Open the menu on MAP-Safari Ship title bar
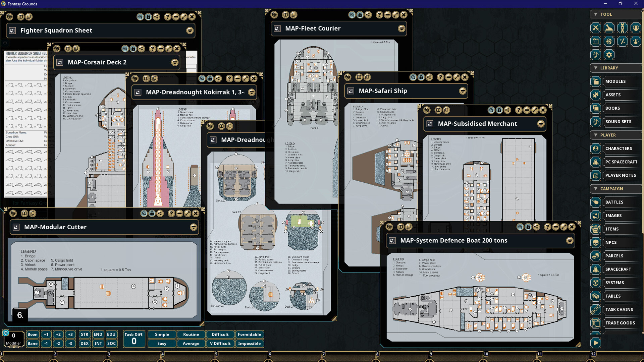 tap(463, 90)
